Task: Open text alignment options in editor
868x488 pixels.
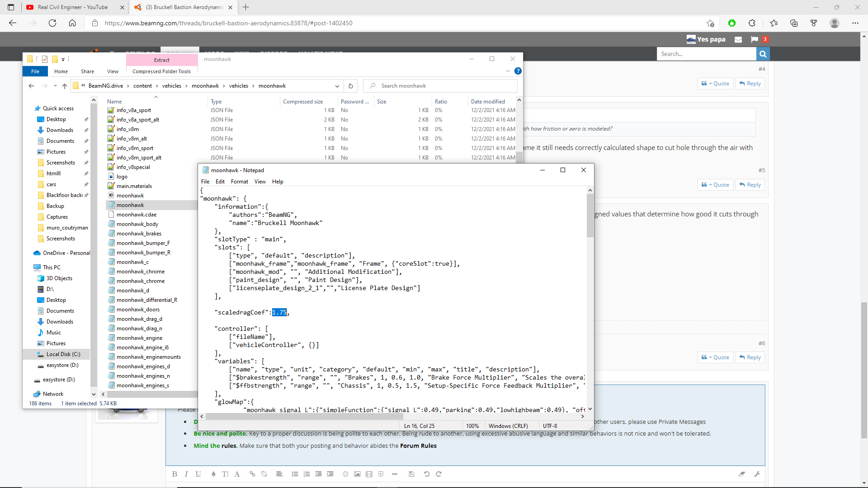Action: (279, 474)
